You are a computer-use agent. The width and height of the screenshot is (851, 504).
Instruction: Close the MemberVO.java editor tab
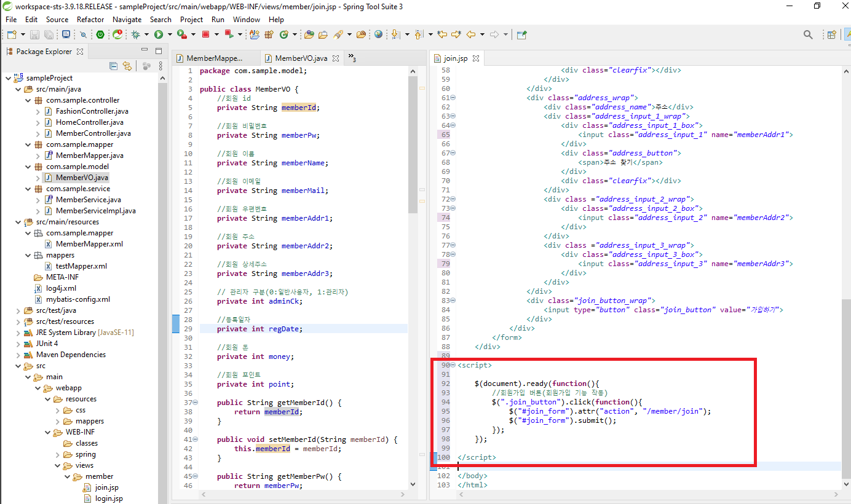tap(336, 58)
